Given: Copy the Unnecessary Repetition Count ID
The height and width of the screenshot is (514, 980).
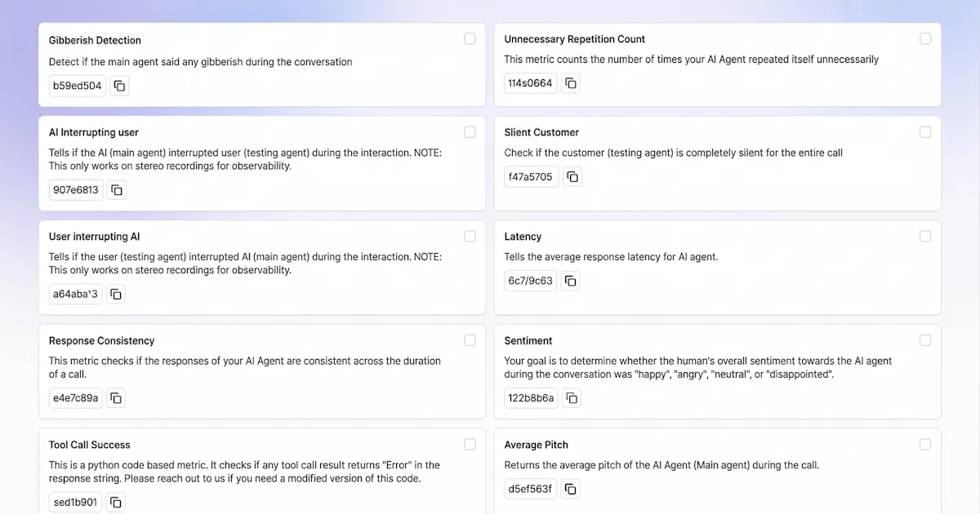Looking at the screenshot, I should tap(571, 83).
